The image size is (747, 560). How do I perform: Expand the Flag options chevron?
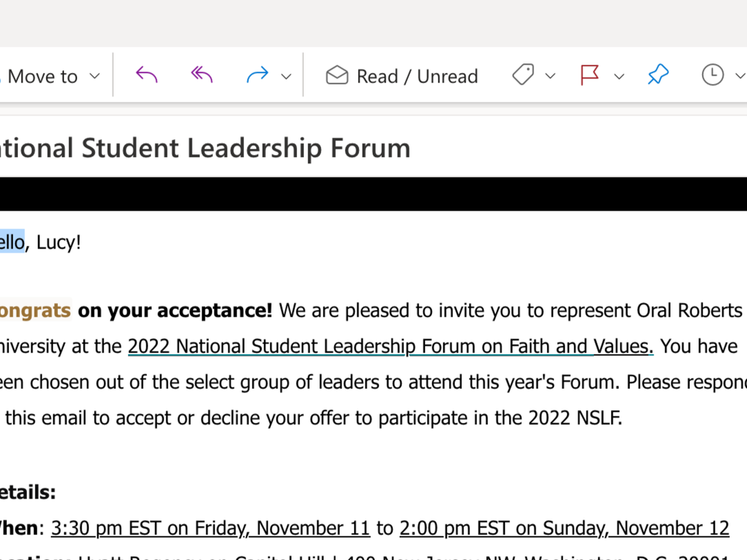619,77
